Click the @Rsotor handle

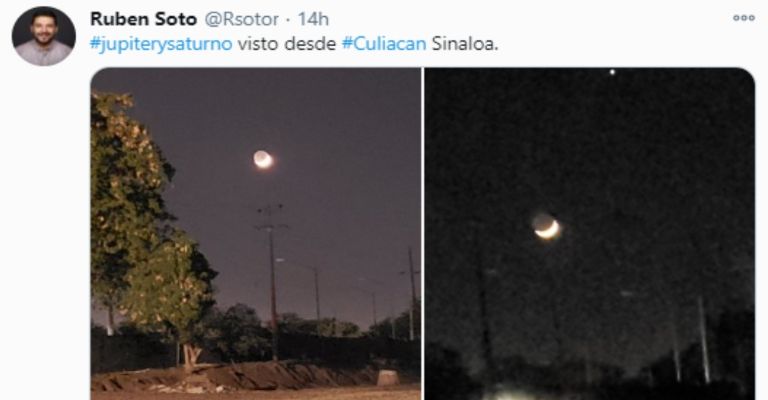(x=241, y=19)
